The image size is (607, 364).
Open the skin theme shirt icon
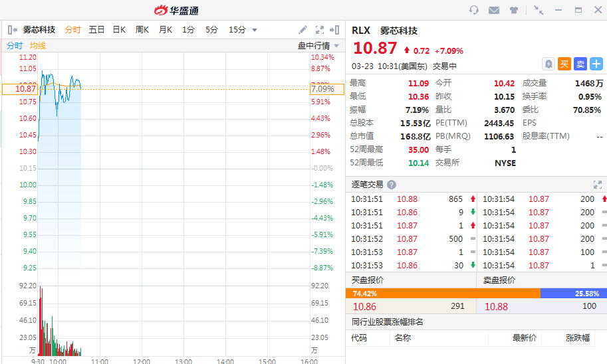pyautogui.click(x=514, y=10)
